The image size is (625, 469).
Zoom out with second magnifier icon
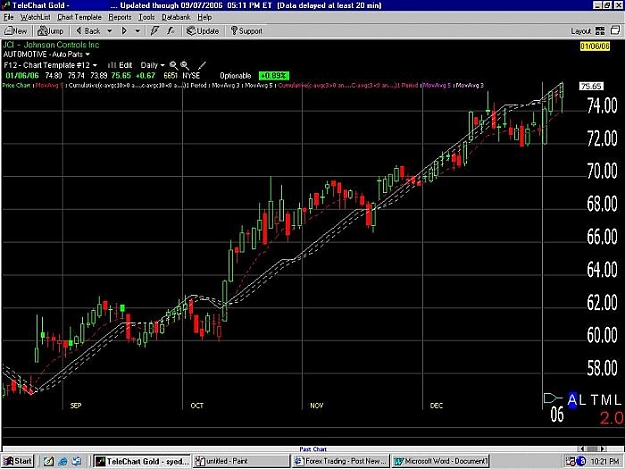(x=184, y=65)
